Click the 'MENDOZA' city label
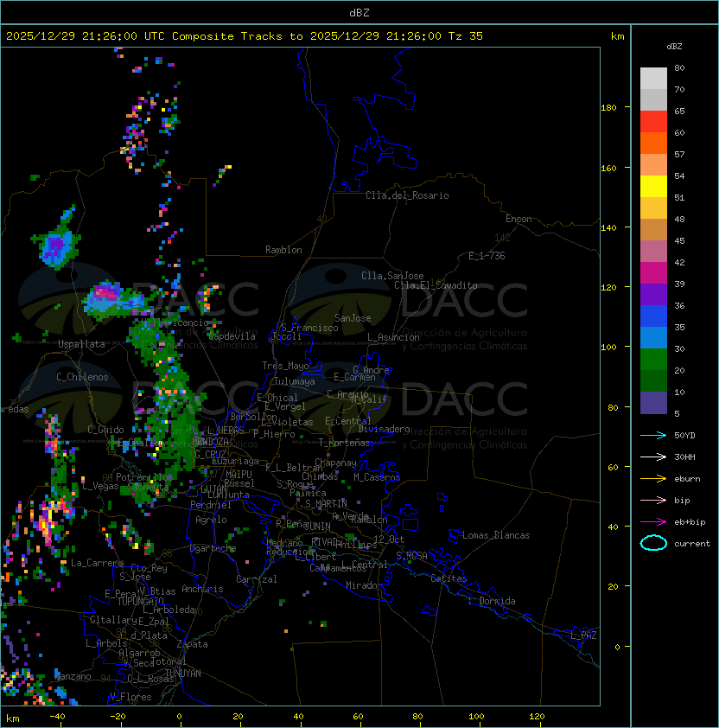719x728 pixels. [210, 441]
